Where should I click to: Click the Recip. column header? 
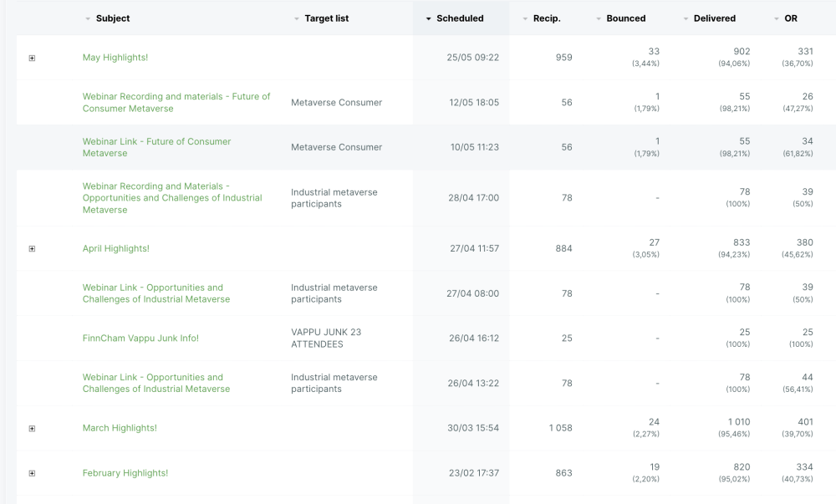point(547,18)
